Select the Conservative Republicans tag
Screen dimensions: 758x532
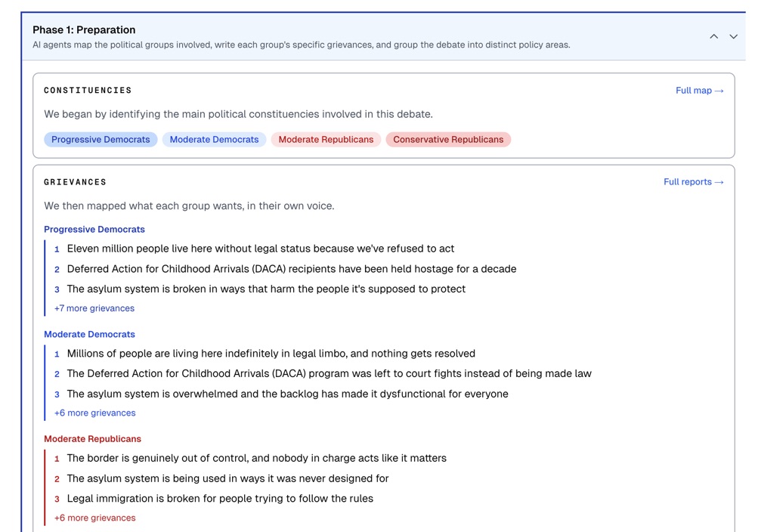448,140
